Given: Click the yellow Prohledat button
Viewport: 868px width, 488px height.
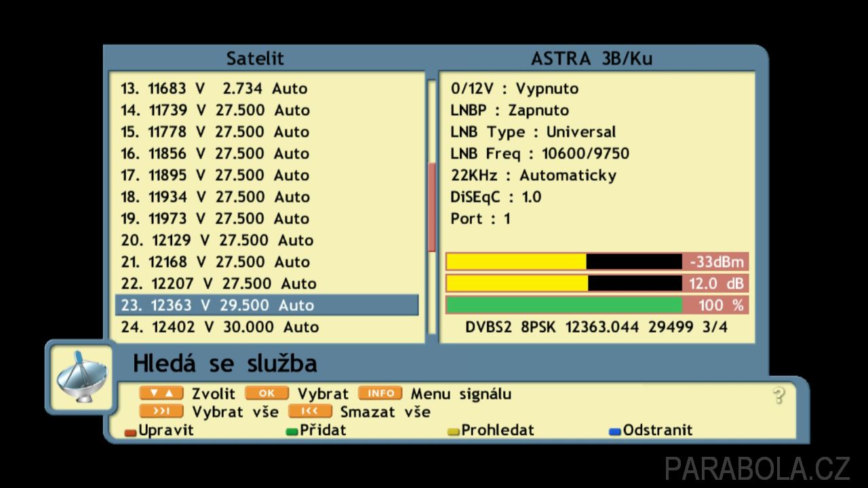Looking at the screenshot, I should pos(491,430).
